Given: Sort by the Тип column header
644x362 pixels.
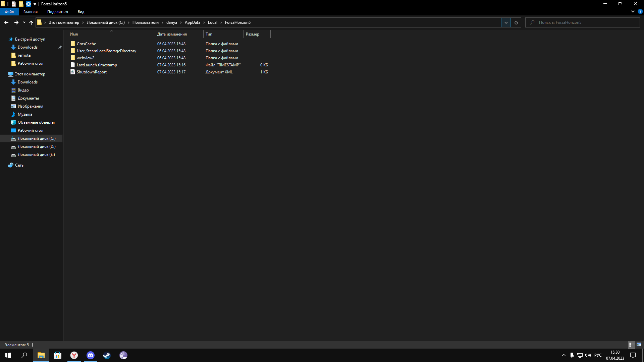Looking at the screenshot, I should pos(223,34).
